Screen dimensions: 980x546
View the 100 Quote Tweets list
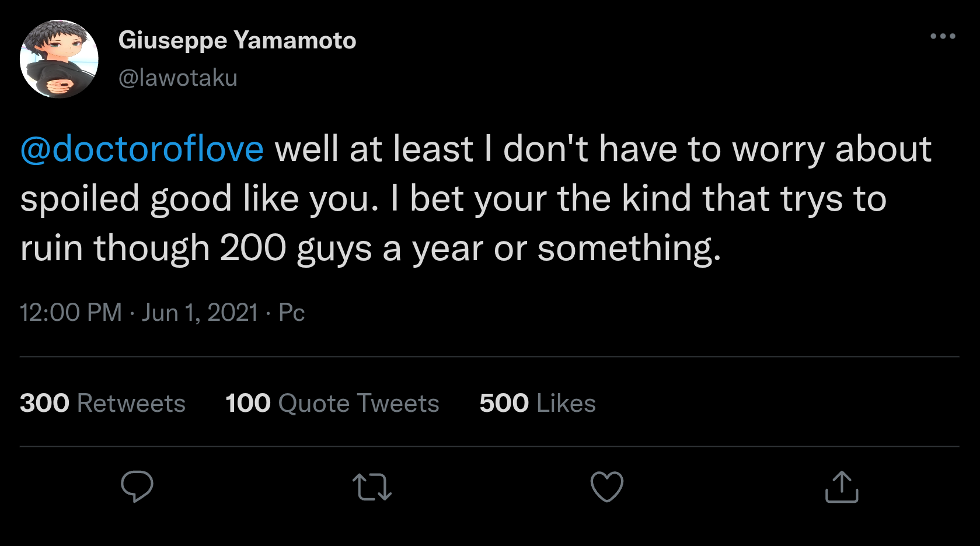click(332, 403)
